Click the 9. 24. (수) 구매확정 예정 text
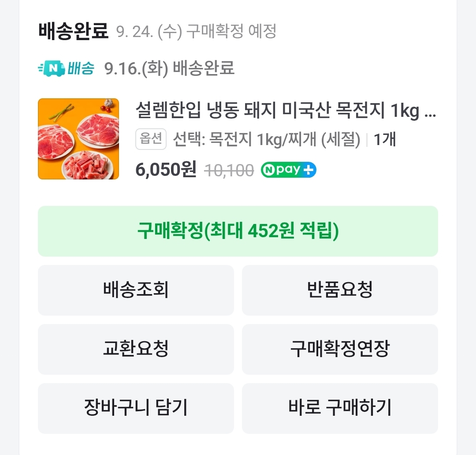 pyautogui.click(x=196, y=32)
